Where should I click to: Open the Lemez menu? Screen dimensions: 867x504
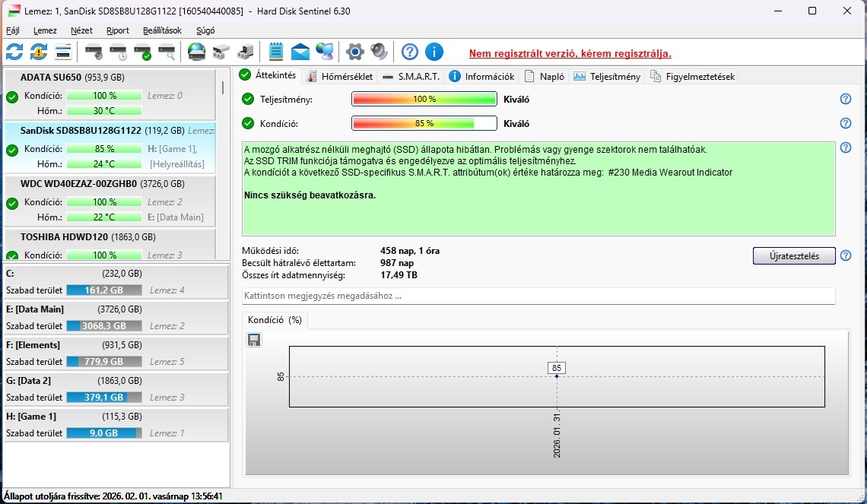(x=45, y=30)
